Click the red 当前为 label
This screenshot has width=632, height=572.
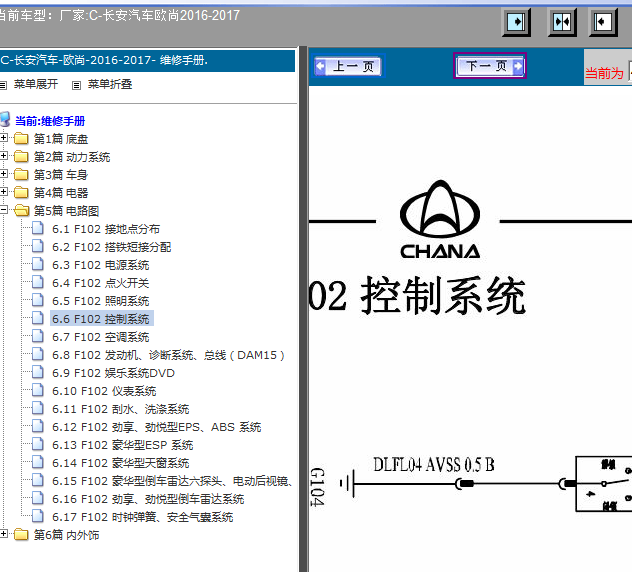[x=604, y=73]
